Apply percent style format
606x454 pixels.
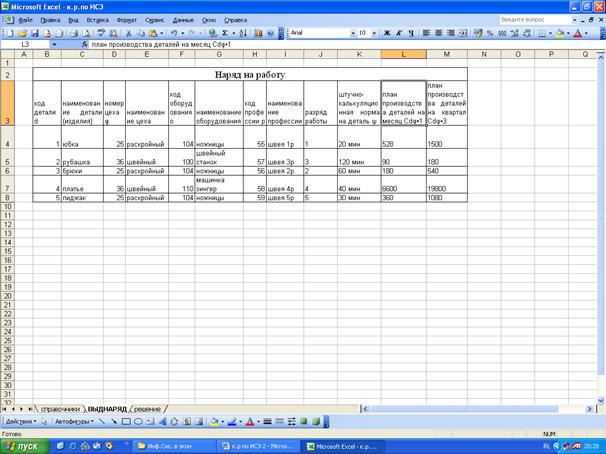(490, 34)
